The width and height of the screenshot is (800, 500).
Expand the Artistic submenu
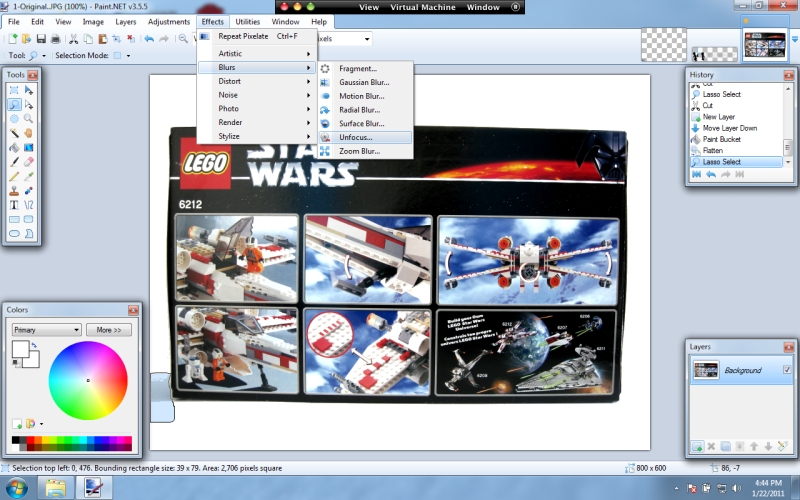[256, 54]
